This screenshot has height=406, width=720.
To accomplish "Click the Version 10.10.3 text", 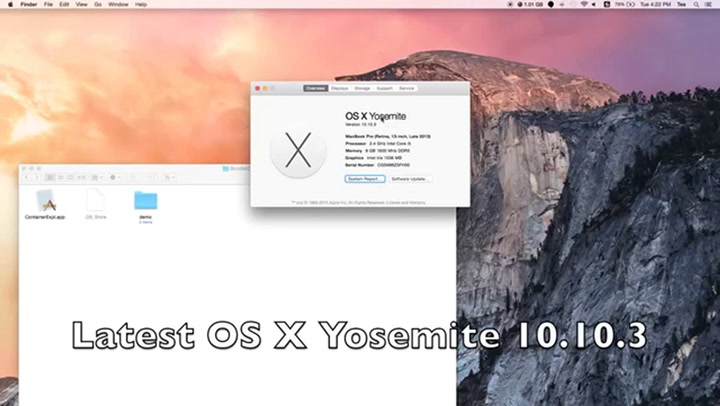I will pyautogui.click(x=360, y=124).
